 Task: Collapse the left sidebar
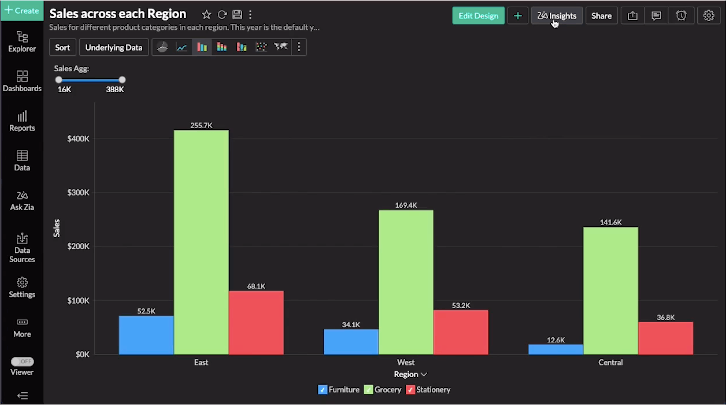tap(22, 395)
